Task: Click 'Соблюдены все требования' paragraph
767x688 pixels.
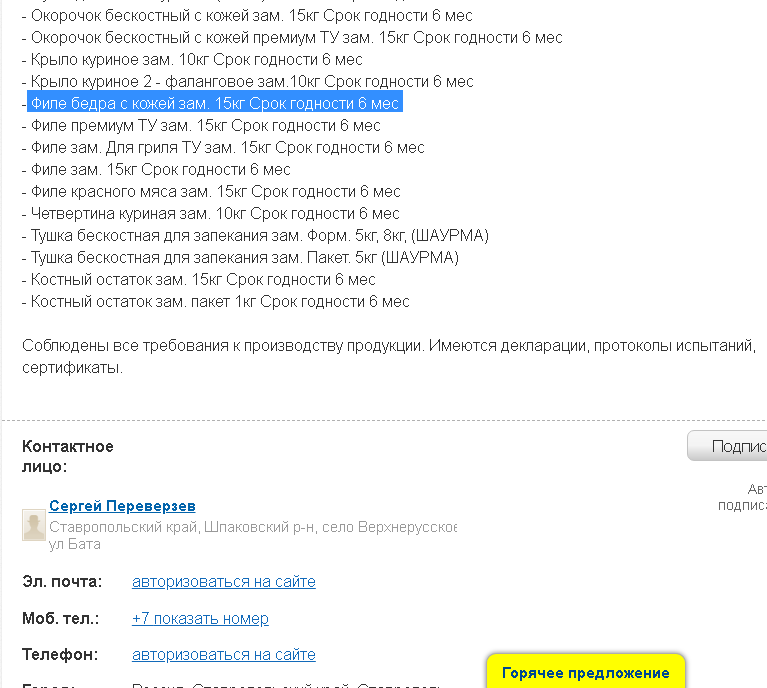Action: [389, 357]
